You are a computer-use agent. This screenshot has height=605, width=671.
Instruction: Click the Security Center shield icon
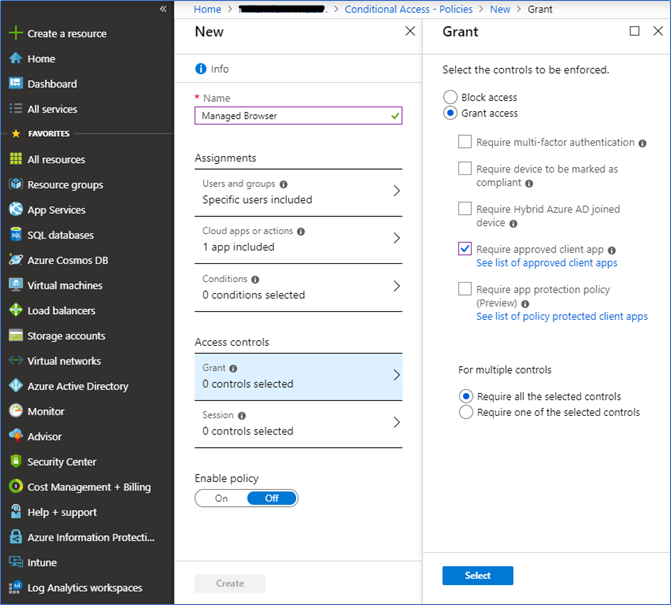16,461
